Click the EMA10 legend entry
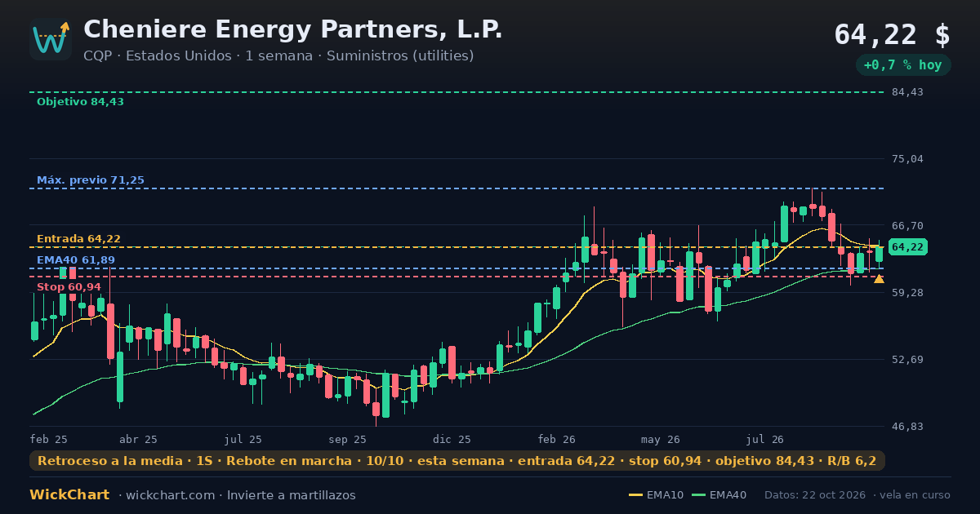The height and width of the screenshot is (514, 980). tap(658, 495)
